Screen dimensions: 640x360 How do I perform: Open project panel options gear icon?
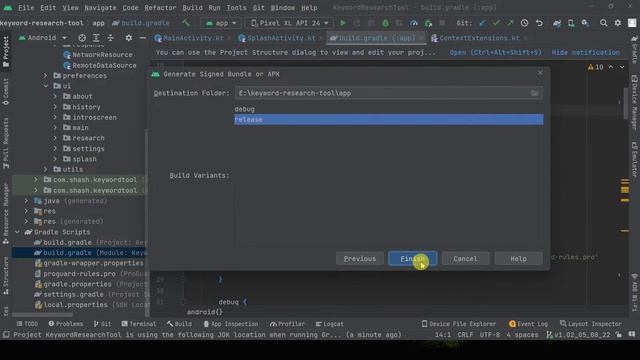point(129,38)
